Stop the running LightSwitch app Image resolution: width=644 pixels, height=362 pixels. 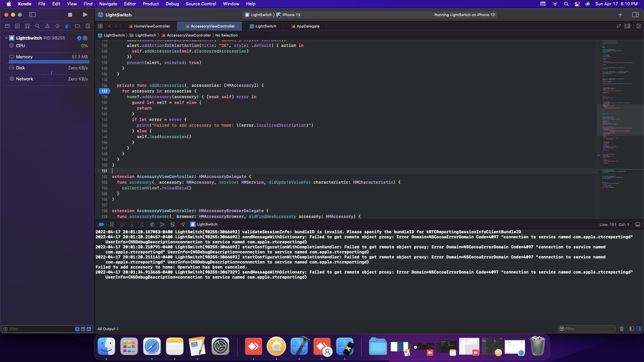[70, 15]
